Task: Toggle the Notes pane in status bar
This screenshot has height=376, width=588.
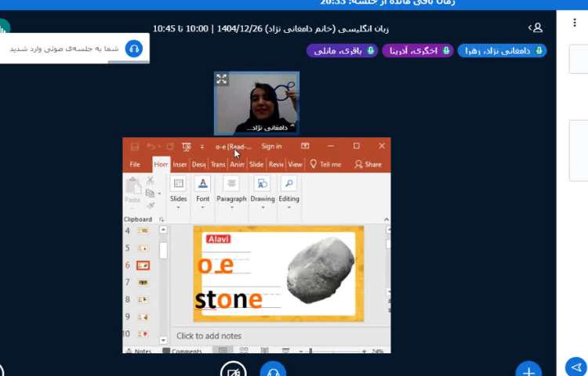Action: 138,351
